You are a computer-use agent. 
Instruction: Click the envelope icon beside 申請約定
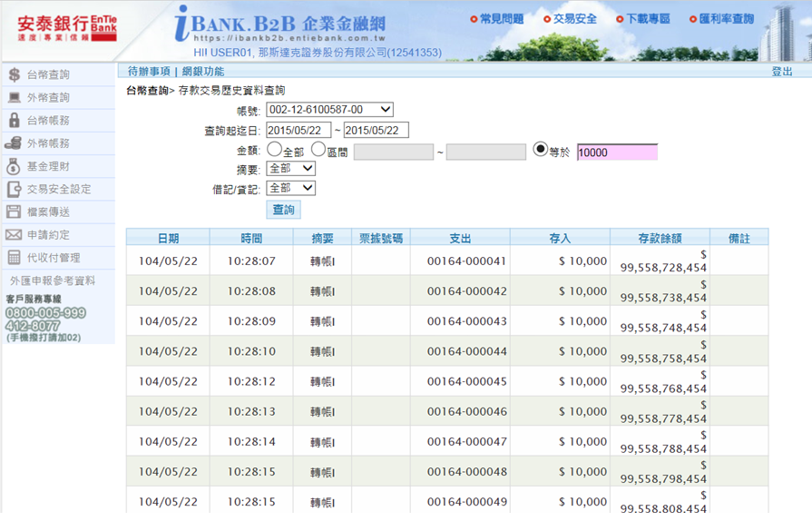[x=14, y=234]
